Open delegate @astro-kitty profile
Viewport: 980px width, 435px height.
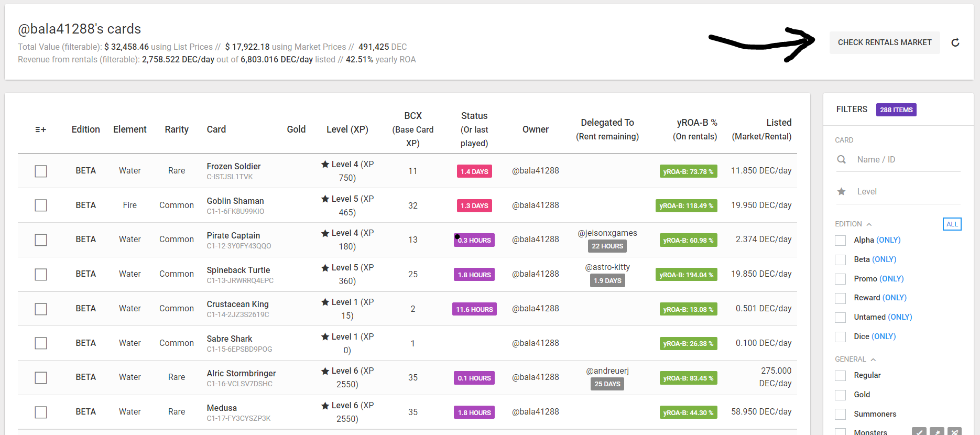(607, 267)
